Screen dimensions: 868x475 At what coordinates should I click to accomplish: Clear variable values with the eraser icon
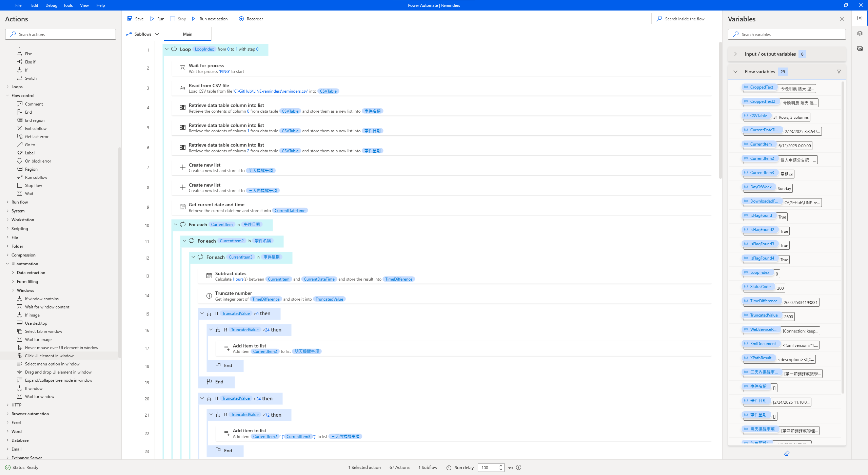coord(787,453)
